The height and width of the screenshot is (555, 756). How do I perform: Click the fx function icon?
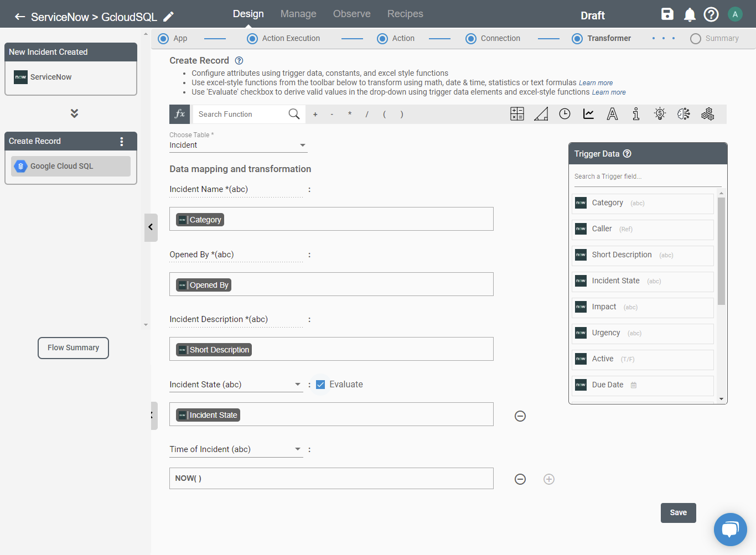[180, 114]
